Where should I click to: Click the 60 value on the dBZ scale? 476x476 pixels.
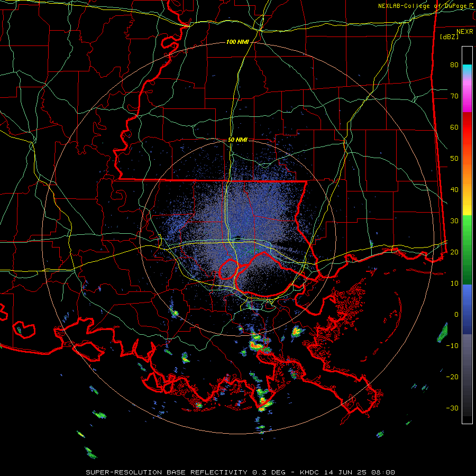(454, 127)
